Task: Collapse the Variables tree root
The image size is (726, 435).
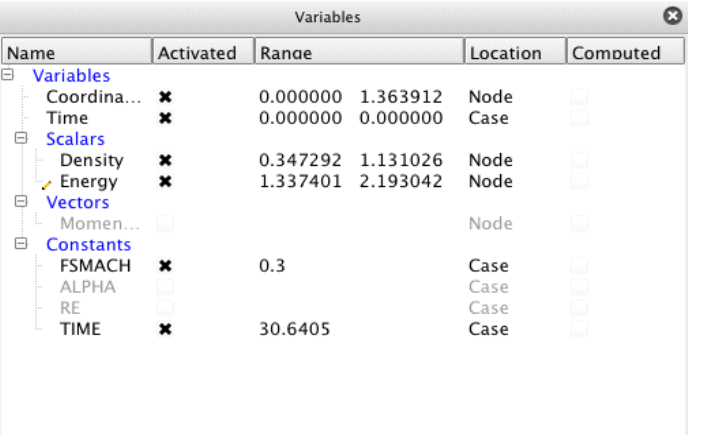Action: point(9,75)
